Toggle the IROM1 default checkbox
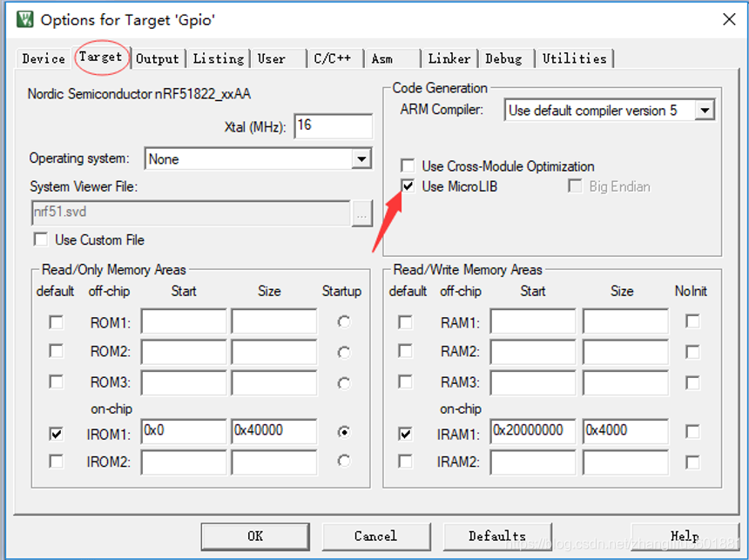Screen dimensions: 749x560 pyautogui.click(x=56, y=434)
